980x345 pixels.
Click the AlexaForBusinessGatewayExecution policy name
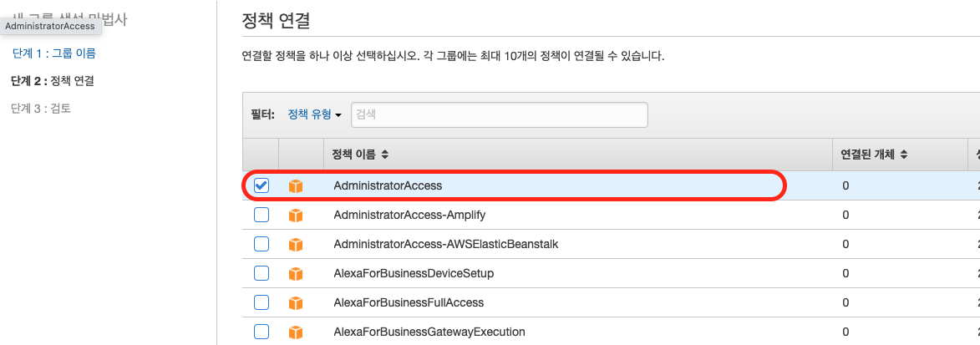point(429,332)
